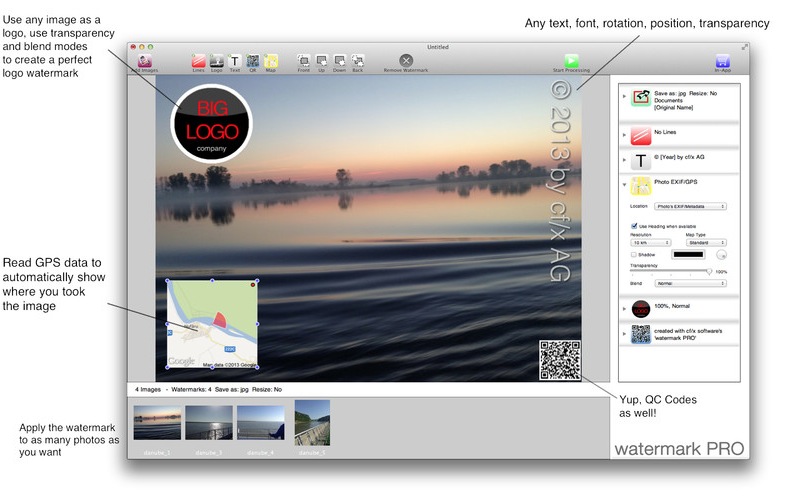Click the black shadow color swatch
This screenshot has height=498, width=791.
pos(691,255)
